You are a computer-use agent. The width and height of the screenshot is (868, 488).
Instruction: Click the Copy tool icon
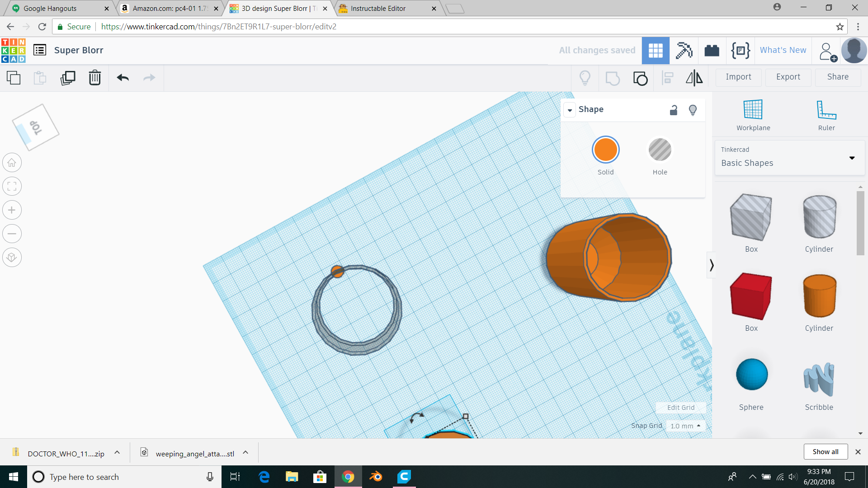click(14, 78)
